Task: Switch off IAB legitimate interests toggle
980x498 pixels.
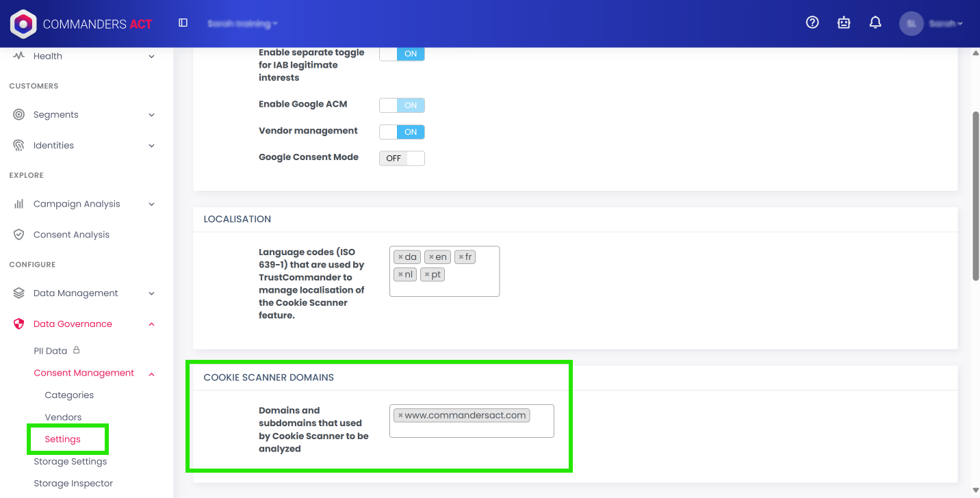Action: tap(402, 53)
